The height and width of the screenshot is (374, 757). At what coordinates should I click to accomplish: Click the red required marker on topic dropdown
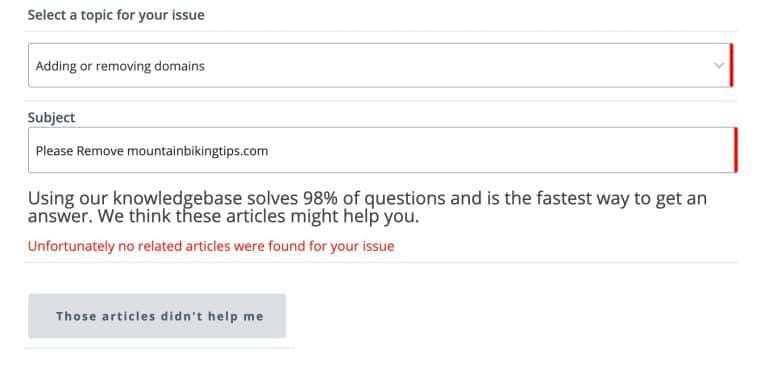(731, 65)
